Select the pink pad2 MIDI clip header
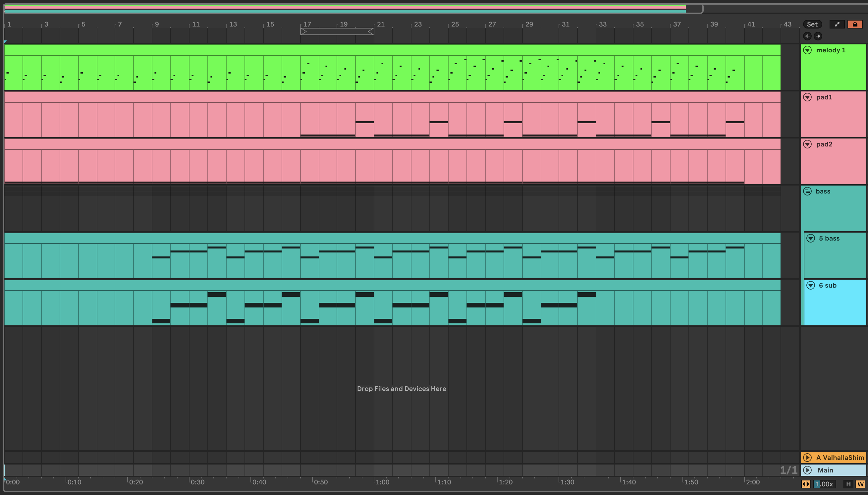This screenshot has width=868, height=495. [x=392, y=144]
